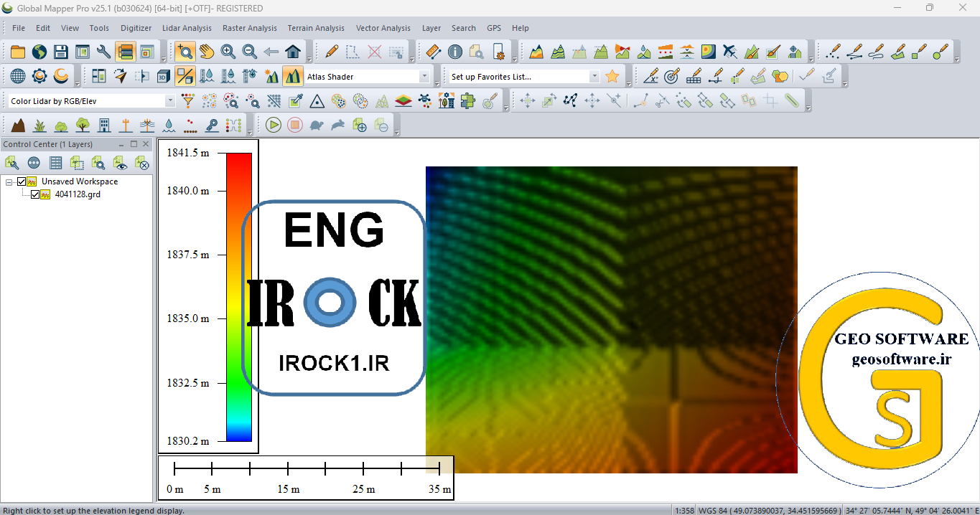Toggle the highlighted Zoom rectangle tool
The image size is (980, 515).
pyautogui.click(x=185, y=52)
